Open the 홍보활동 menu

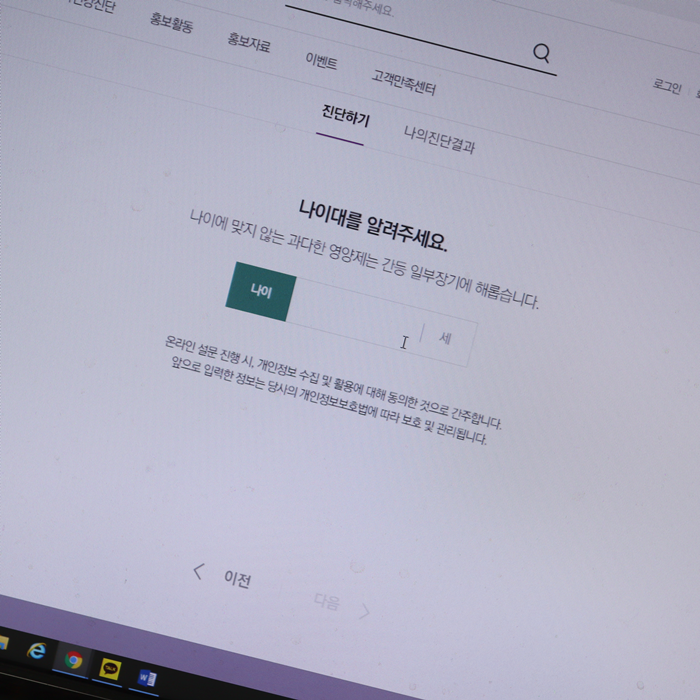point(171,22)
